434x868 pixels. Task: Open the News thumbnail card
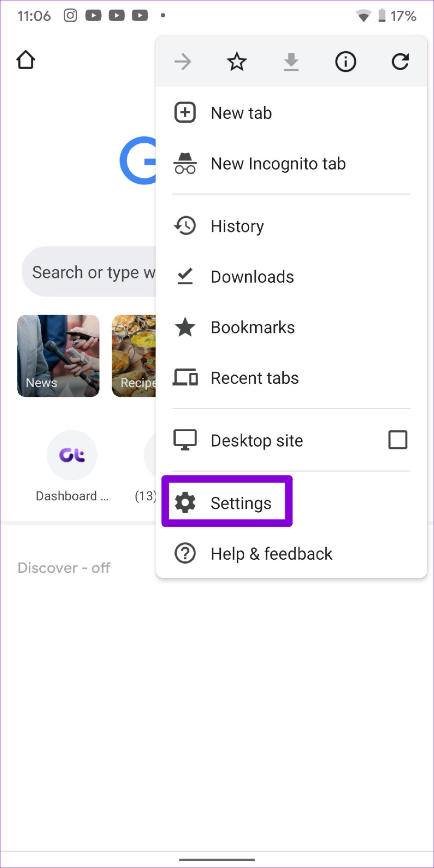[x=58, y=356]
